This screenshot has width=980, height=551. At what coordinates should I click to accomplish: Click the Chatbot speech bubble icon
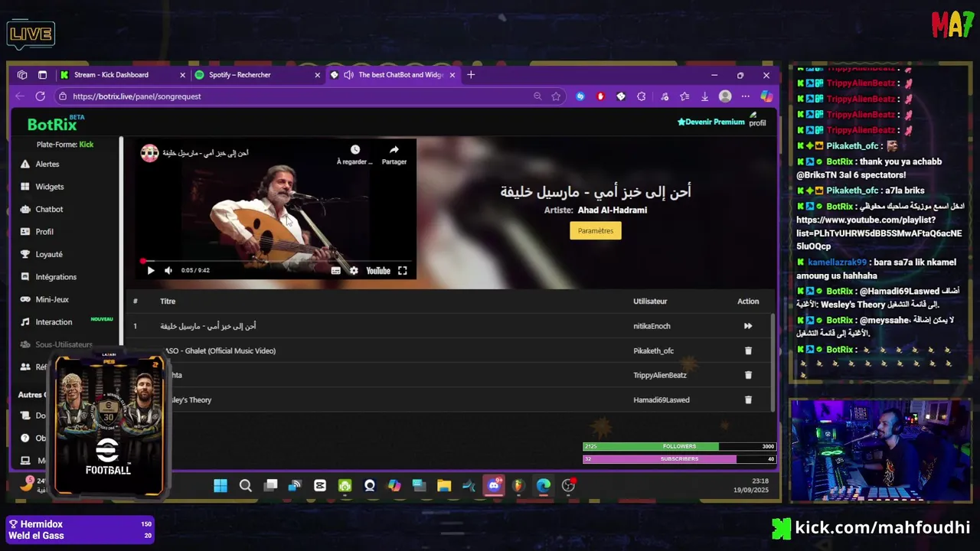click(x=25, y=209)
